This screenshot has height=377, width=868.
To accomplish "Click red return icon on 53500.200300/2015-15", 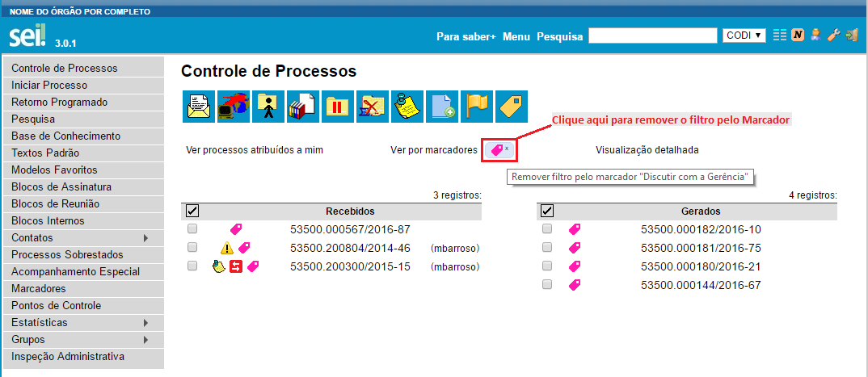I will (236, 266).
